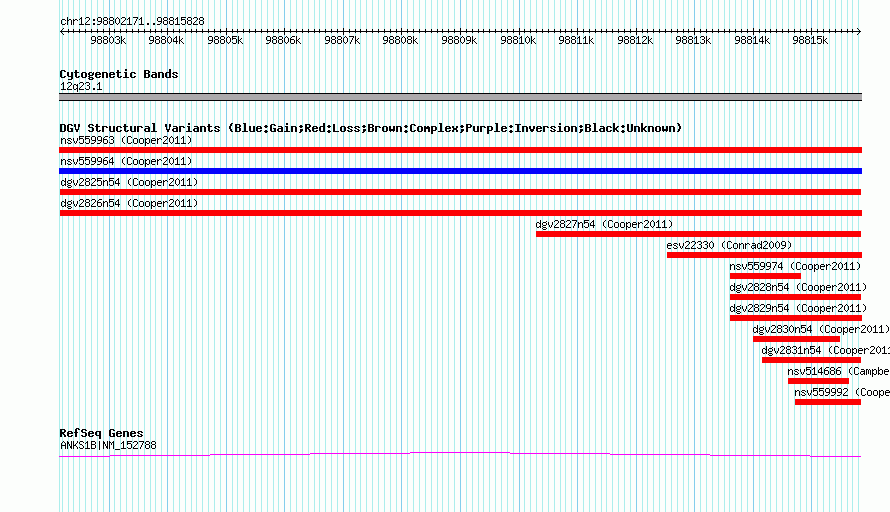Click the 98815k ruler tick label
Screen dimensions: 890x512
(810, 40)
